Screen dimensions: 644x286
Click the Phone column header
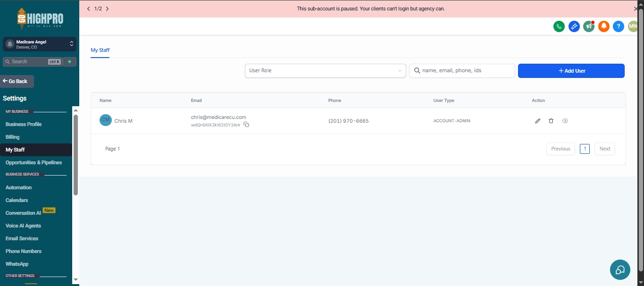click(x=335, y=101)
